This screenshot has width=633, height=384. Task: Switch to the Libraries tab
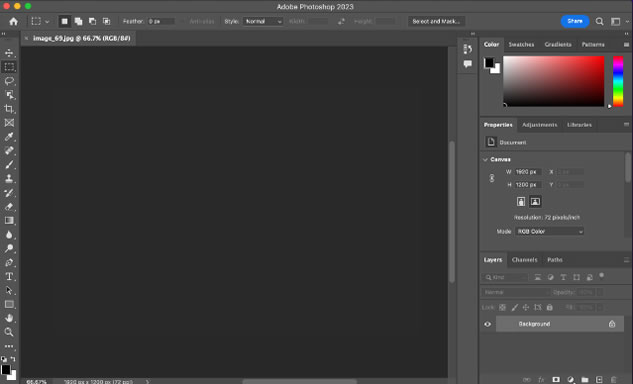[579, 125]
